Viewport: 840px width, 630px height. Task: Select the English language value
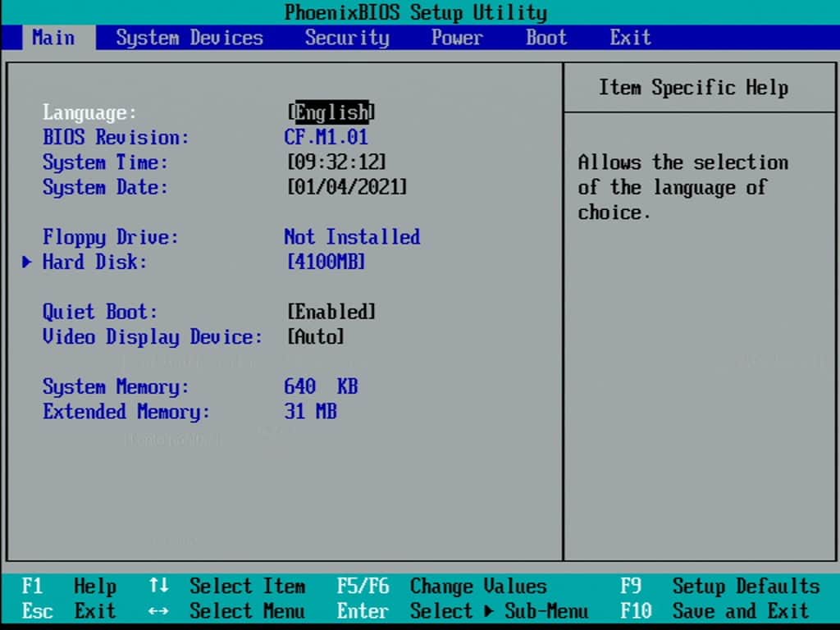[331, 112]
